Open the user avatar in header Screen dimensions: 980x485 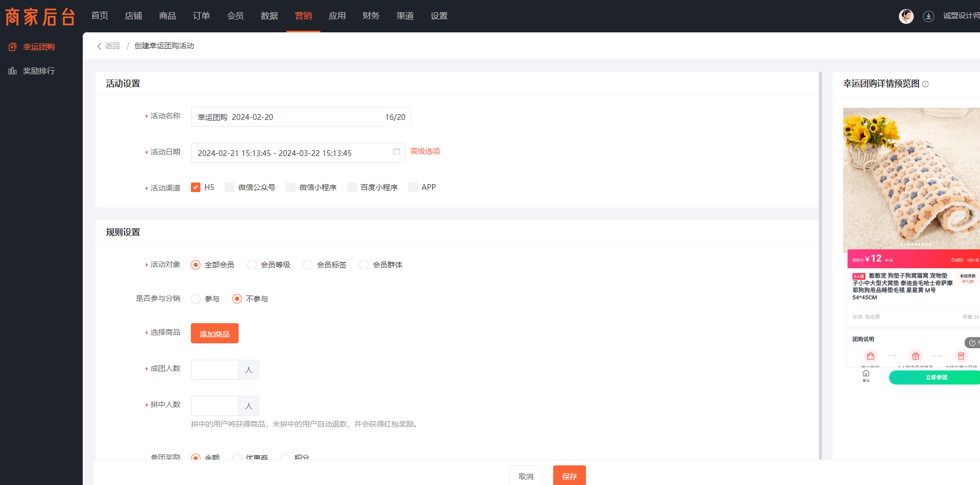point(906,16)
